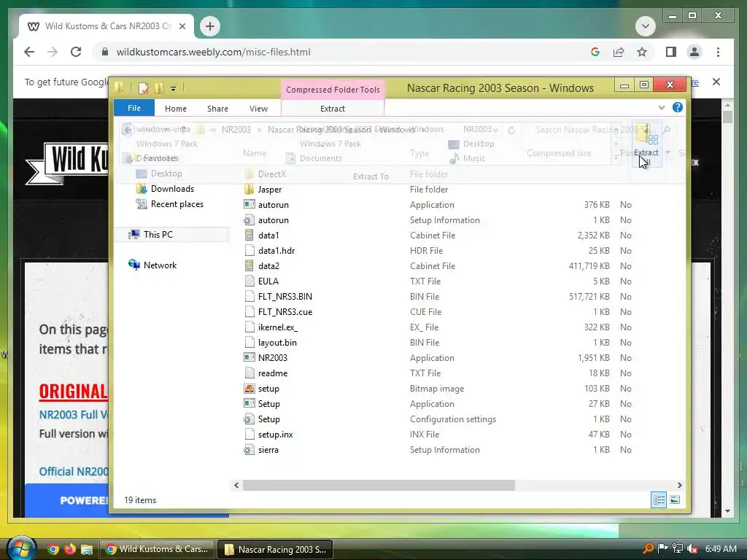747x560 pixels.
Task: Select the Jasper folder icon
Action: pyautogui.click(x=249, y=189)
